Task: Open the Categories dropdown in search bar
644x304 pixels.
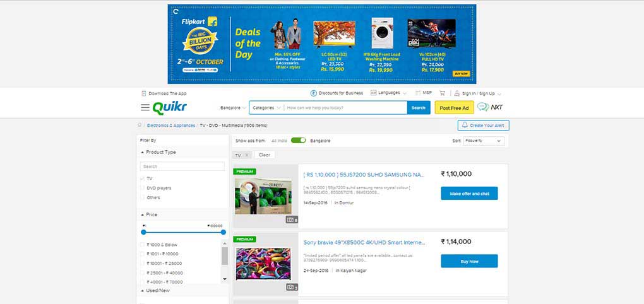Action: click(266, 108)
